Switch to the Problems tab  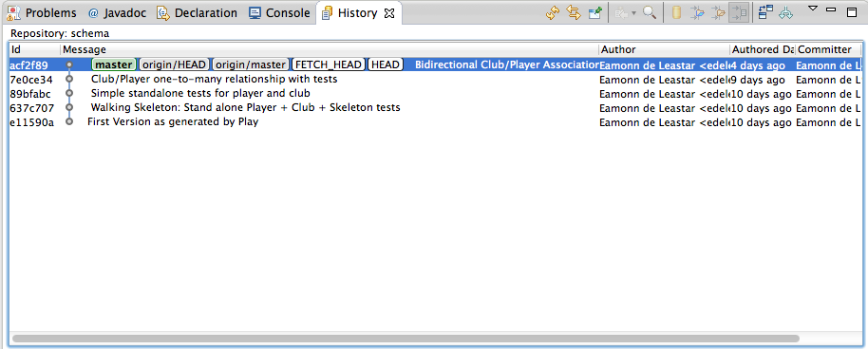tap(43, 12)
